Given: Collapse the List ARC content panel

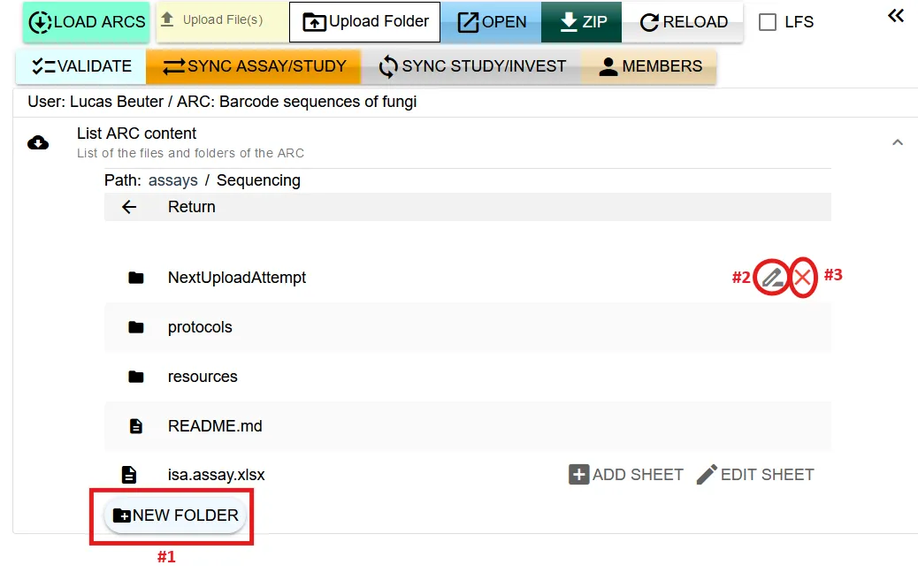Looking at the screenshot, I should [897, 142].
